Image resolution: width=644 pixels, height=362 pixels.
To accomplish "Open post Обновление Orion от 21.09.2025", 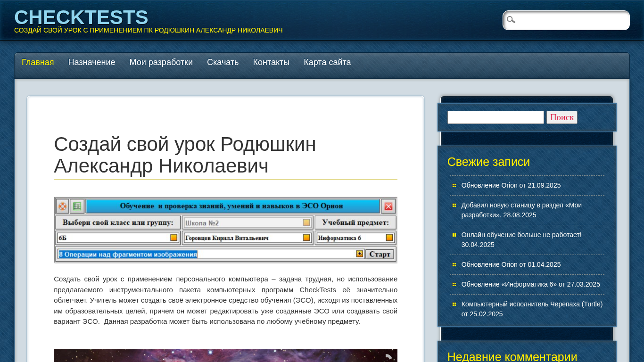I will 511,185.
